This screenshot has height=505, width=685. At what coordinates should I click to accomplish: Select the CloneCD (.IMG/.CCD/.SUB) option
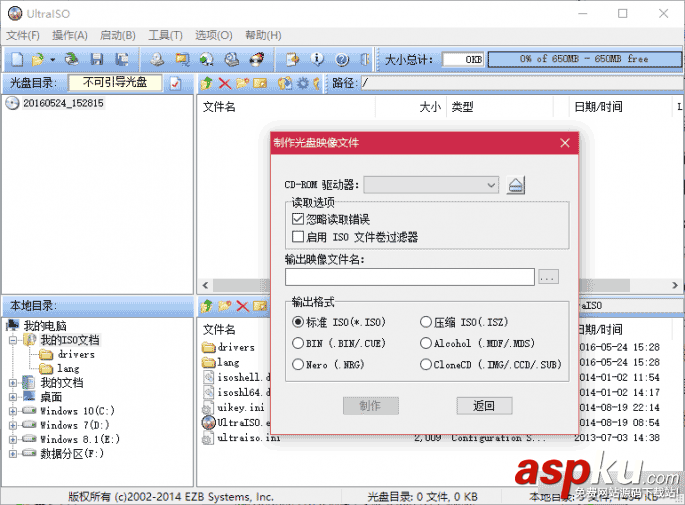[x=426, y=364]
